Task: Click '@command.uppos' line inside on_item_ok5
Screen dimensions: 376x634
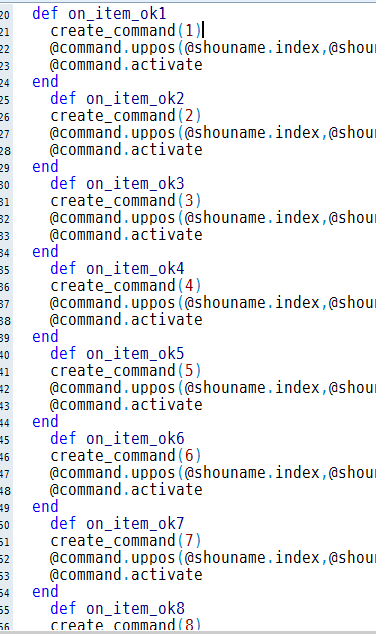Action: (213, 387)
